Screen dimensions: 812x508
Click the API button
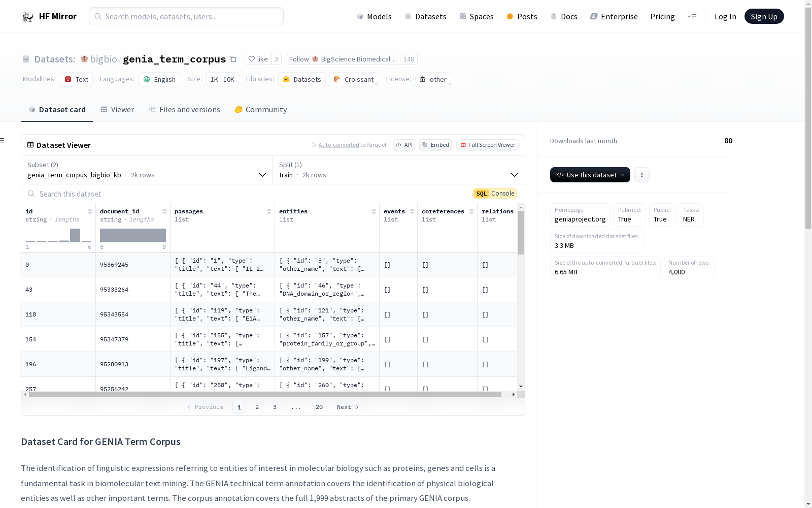(404, 145)
